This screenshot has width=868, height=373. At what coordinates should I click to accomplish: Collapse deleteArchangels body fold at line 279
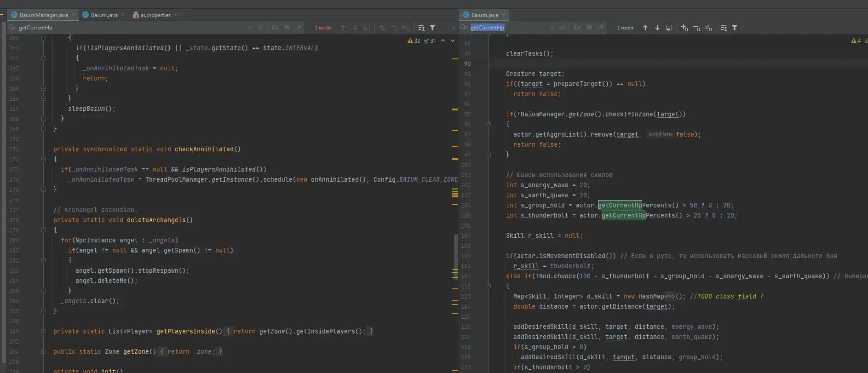(x=43, y=230)
